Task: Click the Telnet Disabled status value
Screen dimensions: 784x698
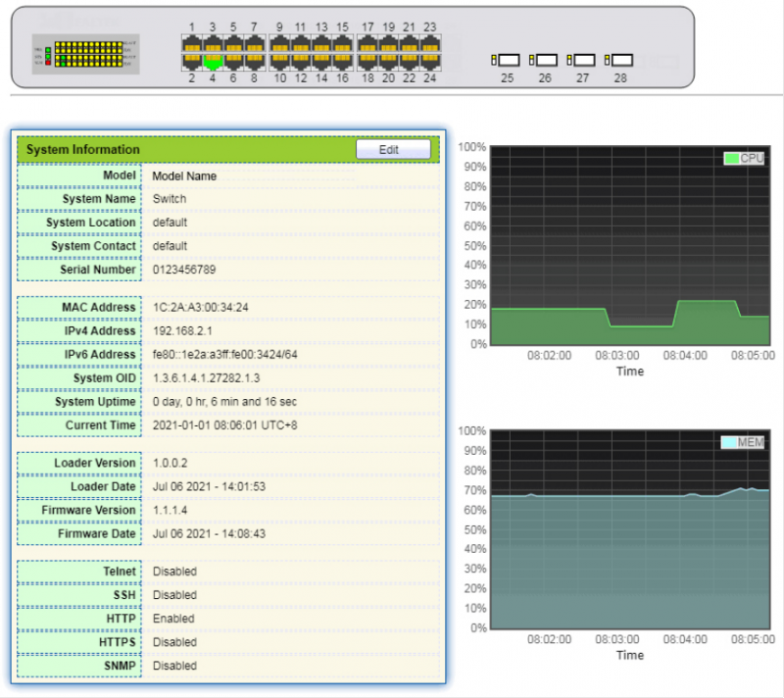Action: (174, 572)
